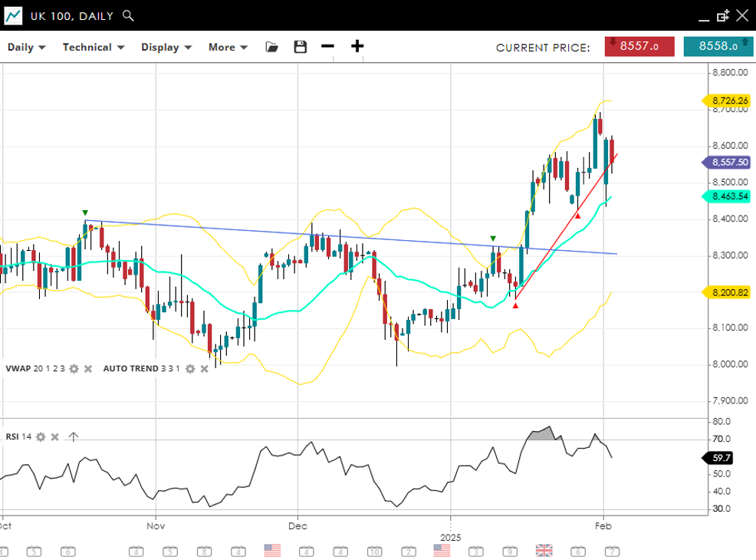Open the More menu
This screenshot has height=560, width=756.
pyautogui.click(x=228, y=47)
